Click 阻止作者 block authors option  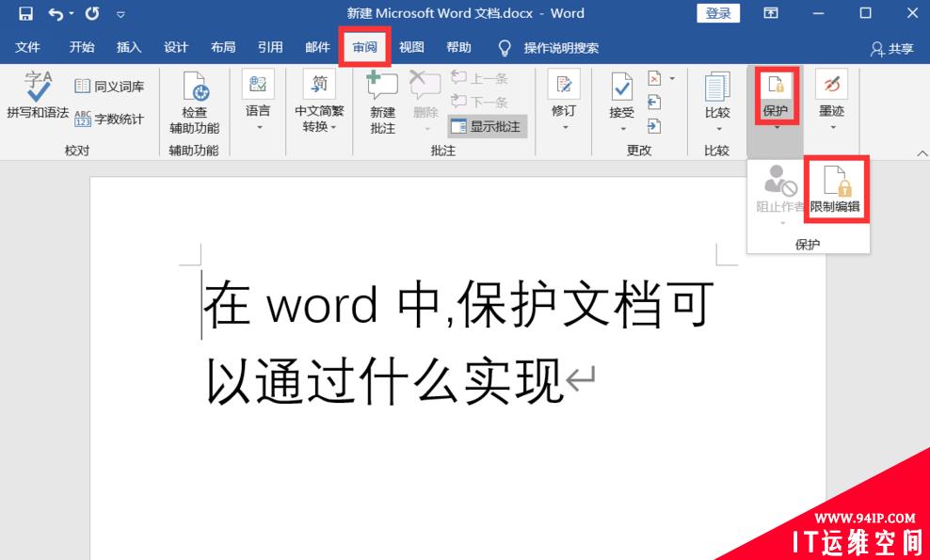coord(779,196)
